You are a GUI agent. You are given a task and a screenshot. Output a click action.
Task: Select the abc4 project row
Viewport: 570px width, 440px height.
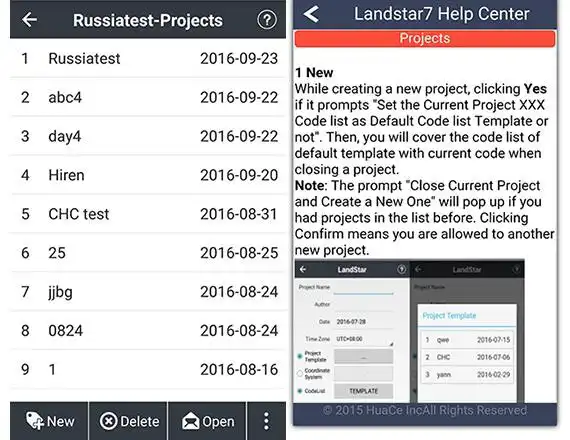click(148, 97)
